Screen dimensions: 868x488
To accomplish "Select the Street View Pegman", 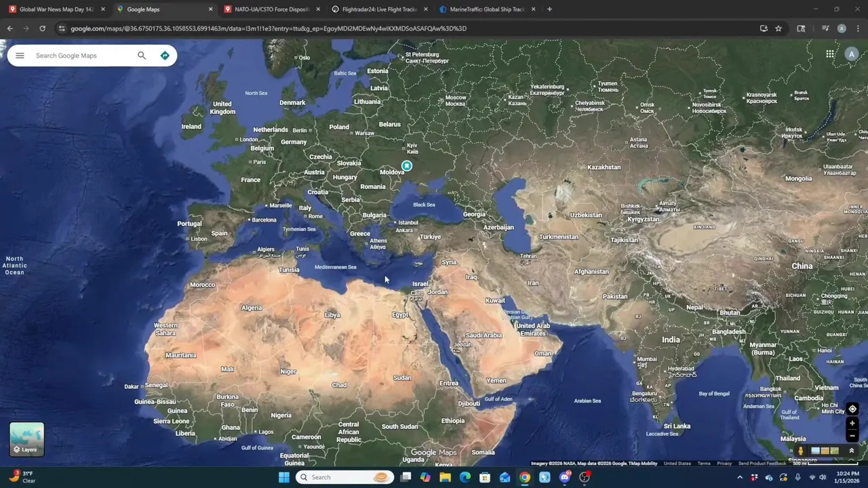I will 801,451.
